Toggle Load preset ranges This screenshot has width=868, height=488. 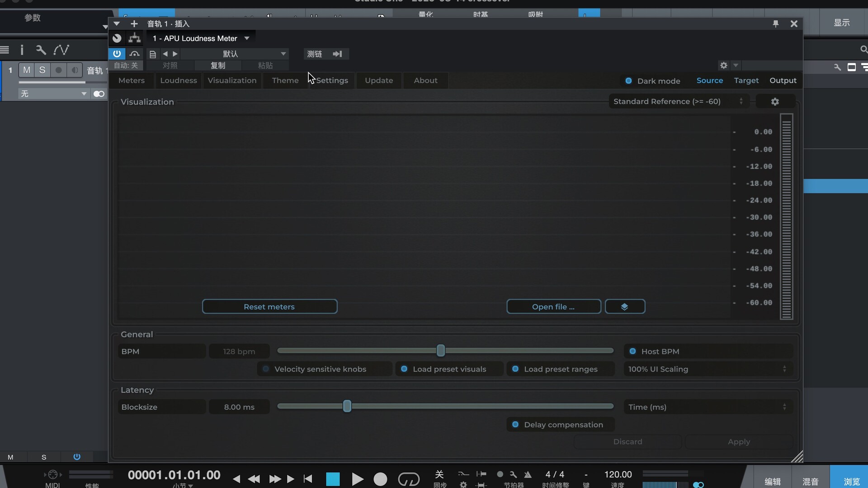point(561,369)
